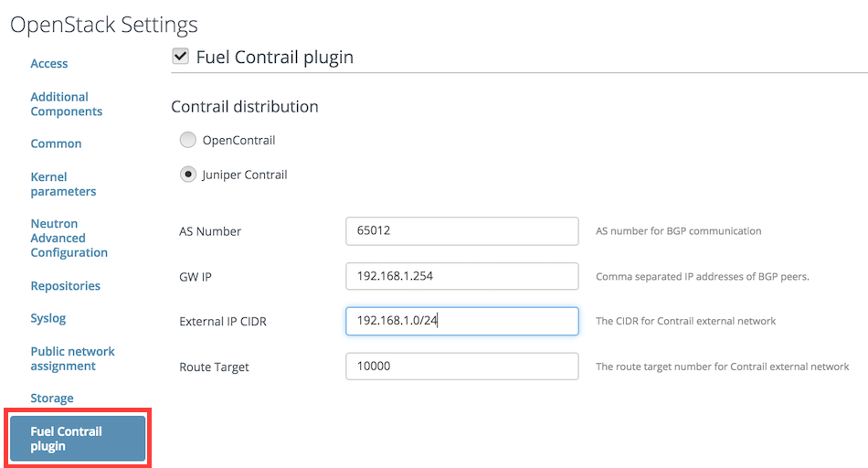868x468 pixels.
Task: Click the Juniper Contrail label text
Action: pyautogui.click(x=245, y=175)
